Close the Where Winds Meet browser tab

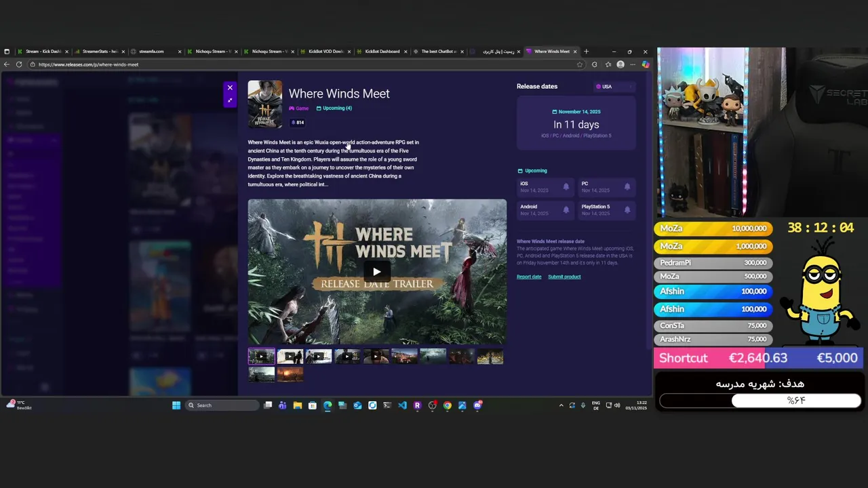pyautogui.click(x=575, y=52)
